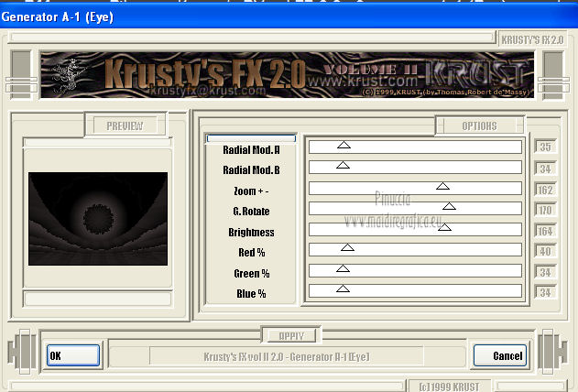Viewport: 578px width, 392px height.
Task: Select the Blue % value box
Action: click(x=545, y=292)
